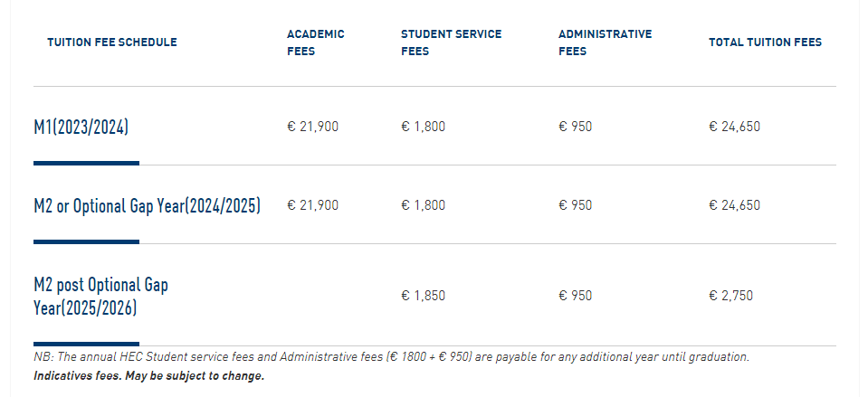Click the Administrative Fees column header
868x397 pixels.
pyautogui.click(x=605, y=43)
